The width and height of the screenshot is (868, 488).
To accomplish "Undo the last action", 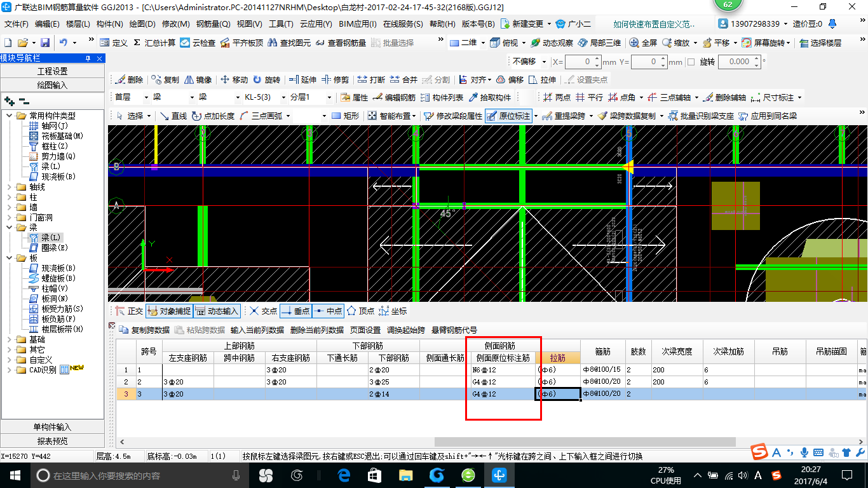I will point(64,43).
